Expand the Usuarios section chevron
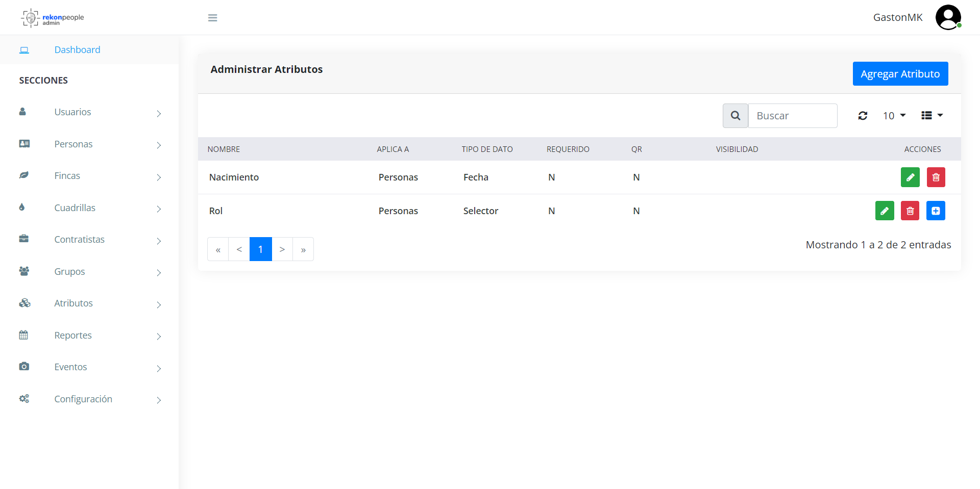 159,113
